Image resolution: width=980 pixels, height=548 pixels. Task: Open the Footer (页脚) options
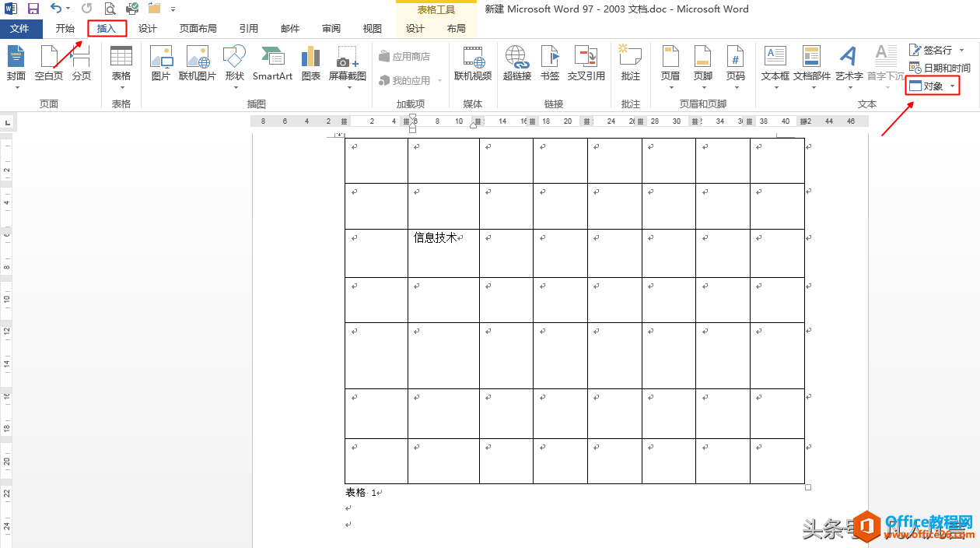point(703,68)
